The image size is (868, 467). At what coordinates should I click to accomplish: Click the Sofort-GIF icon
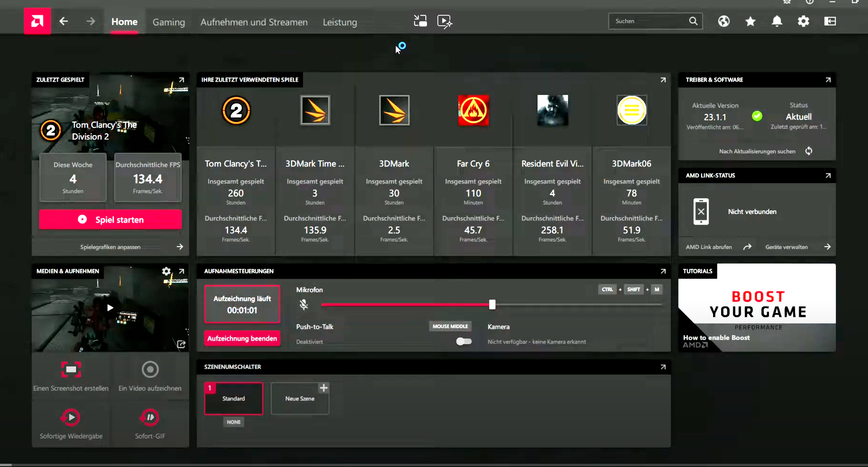point(150,417)
